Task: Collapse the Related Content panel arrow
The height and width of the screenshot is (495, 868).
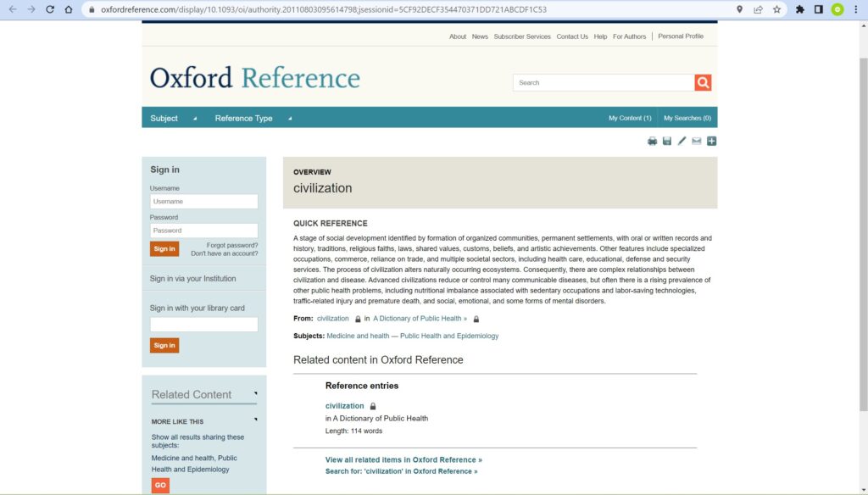Action: click(x=255, y=393)
